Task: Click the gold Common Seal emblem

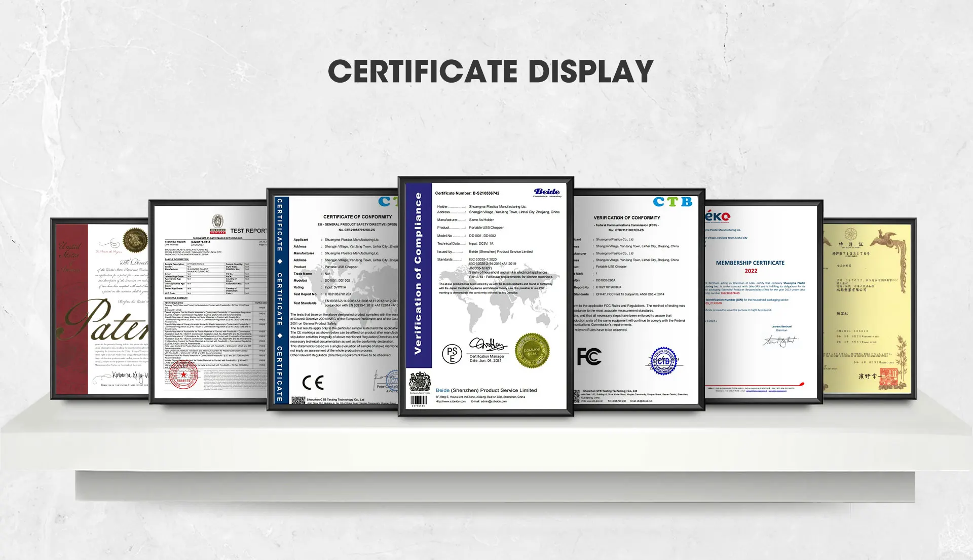Action: click(x=532, y=350)
